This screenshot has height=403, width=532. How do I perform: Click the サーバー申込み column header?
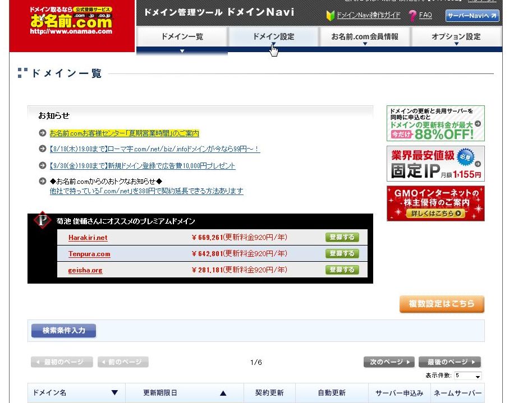[x=400, y=393]
